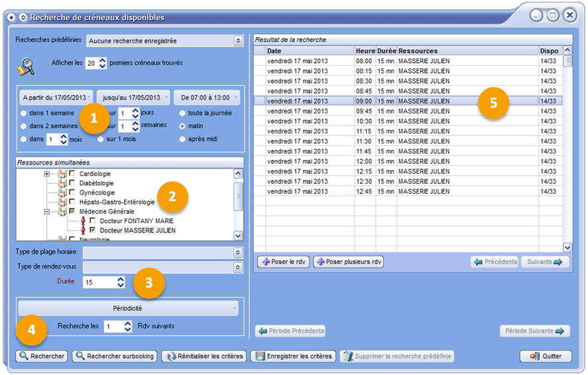Sort results by the Heure column header
This screenshot has width=588, height=375.
(365, 50)
